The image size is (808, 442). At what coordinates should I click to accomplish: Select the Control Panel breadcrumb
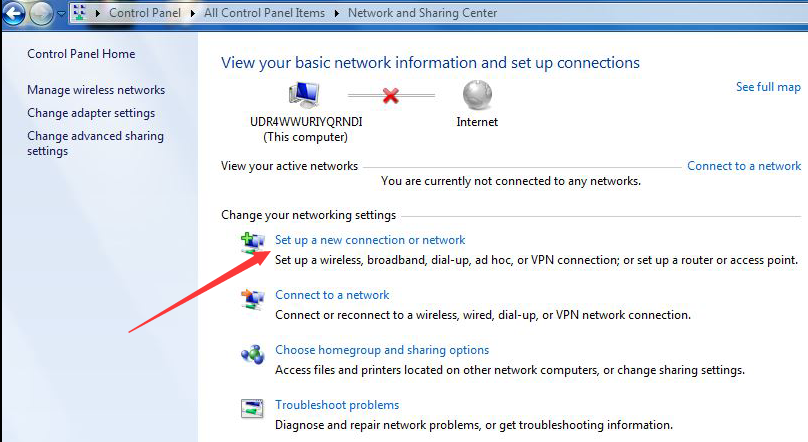pos(143,14)
